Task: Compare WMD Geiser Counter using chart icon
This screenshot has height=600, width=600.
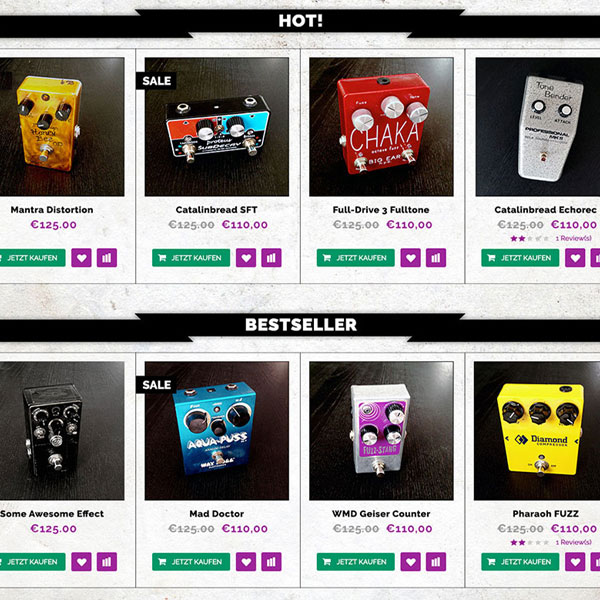Action: tap(436, 561)
